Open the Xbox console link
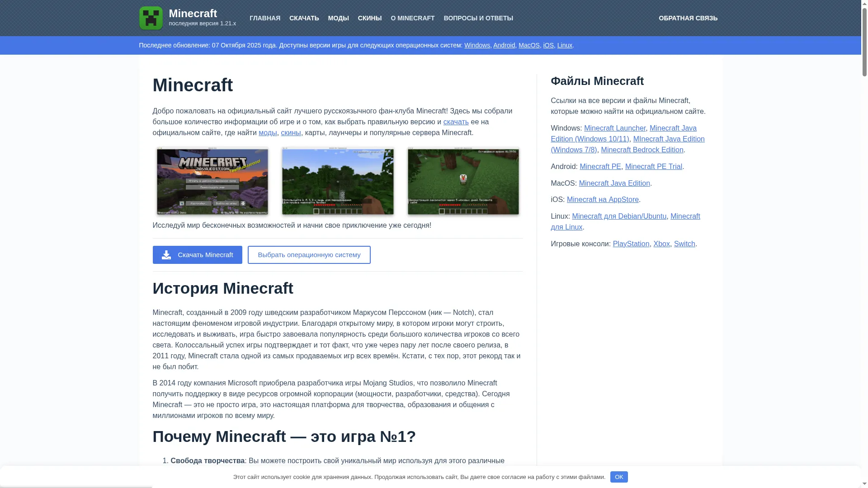 tap(661, 244)
